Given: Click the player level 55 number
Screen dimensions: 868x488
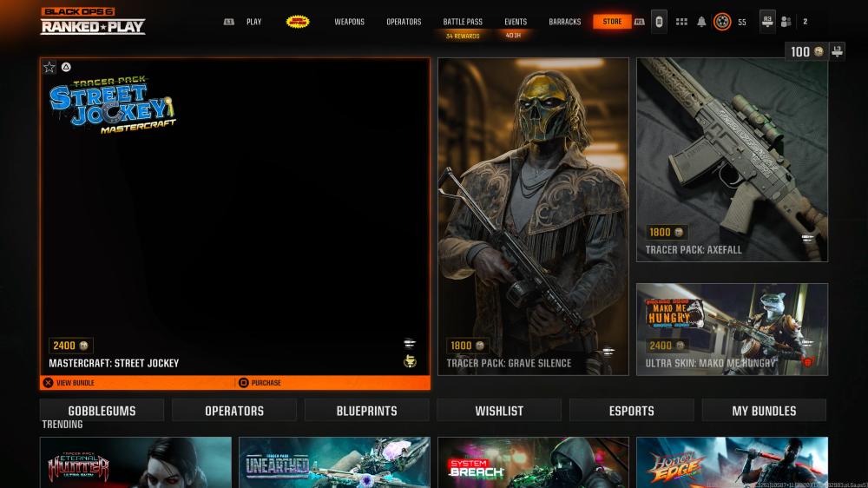Looking at the screenshot, I should point(742,23).
